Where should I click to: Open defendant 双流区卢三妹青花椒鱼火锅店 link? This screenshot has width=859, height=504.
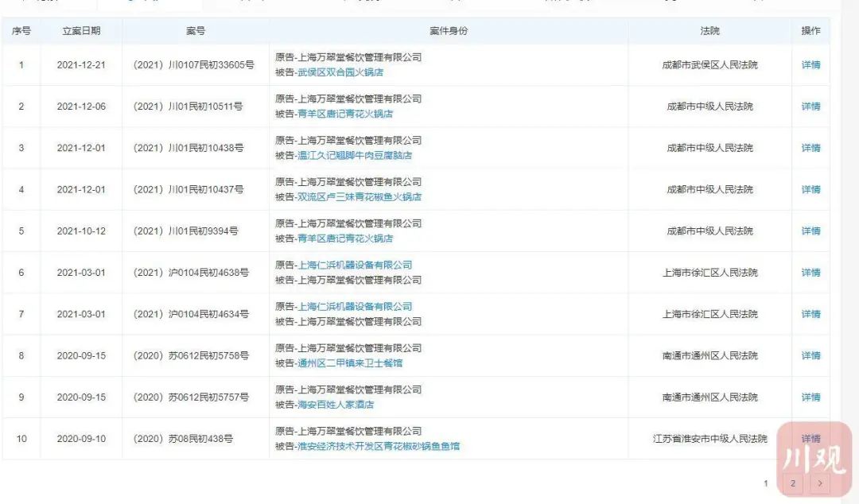tap(360, 196)
